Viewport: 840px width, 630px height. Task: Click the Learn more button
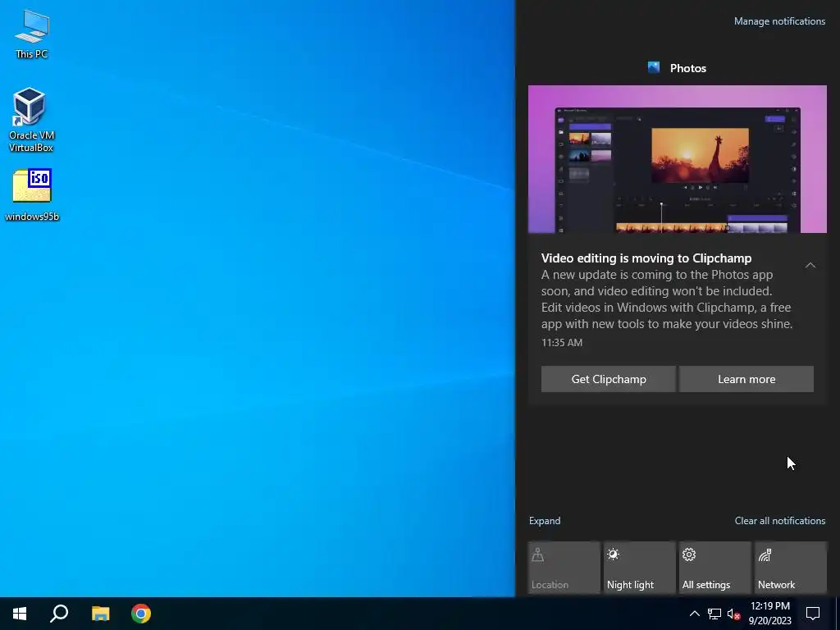tap(746, 379)
